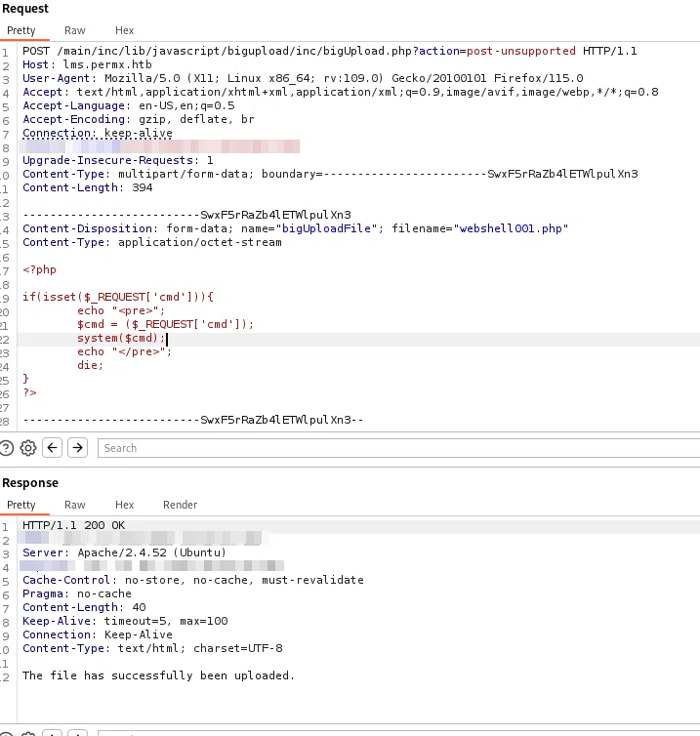Viewport: 700px width, 736px height.
Task: Click the 'echo "</pre>";' line
Action: pos(124,351)
